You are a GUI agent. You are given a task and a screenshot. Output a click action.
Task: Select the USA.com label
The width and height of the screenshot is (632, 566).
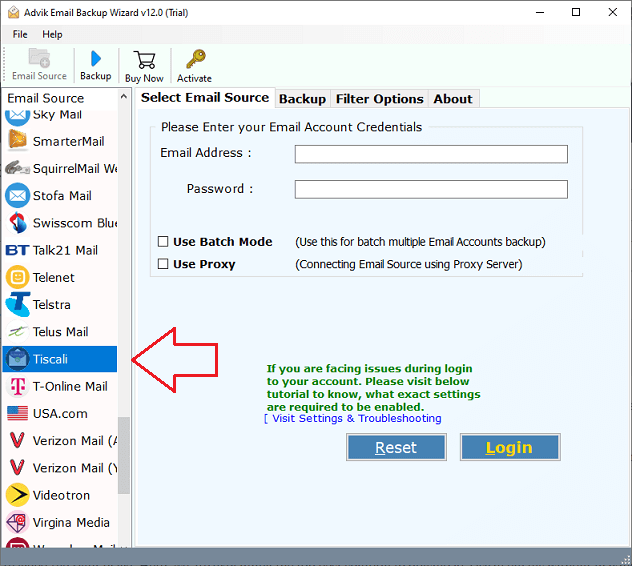(x=60, y=414)
